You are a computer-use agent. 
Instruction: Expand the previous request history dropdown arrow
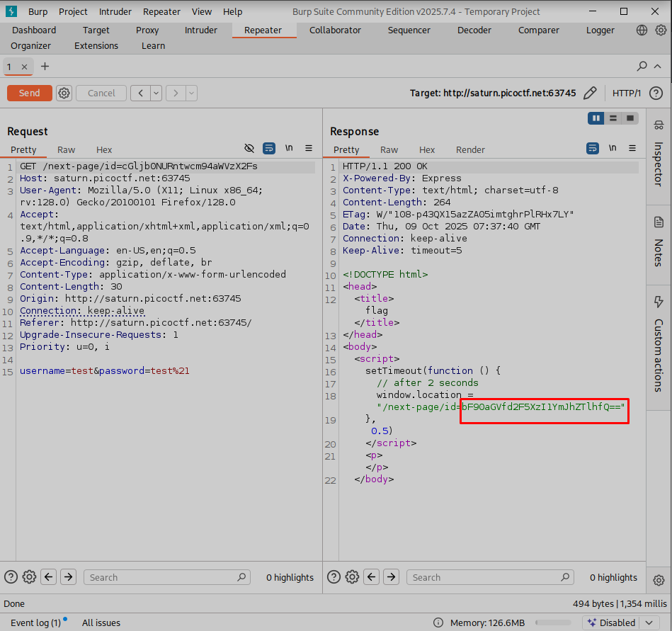[156, 93]
